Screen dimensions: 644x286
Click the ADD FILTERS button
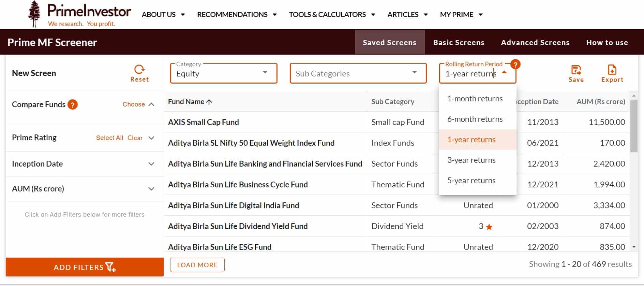coord(85,267)
